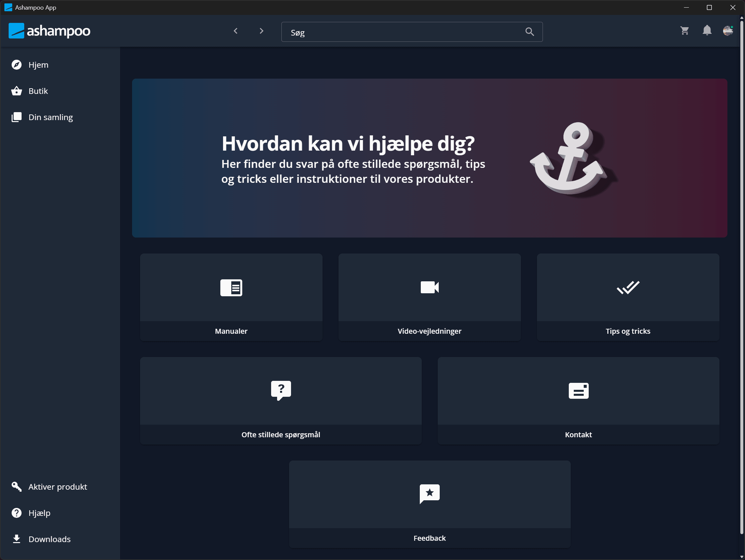This screenshot has width=745, height=560.
Task: Click the Feedback star bubble icon
Action: [x=429, y=494]
